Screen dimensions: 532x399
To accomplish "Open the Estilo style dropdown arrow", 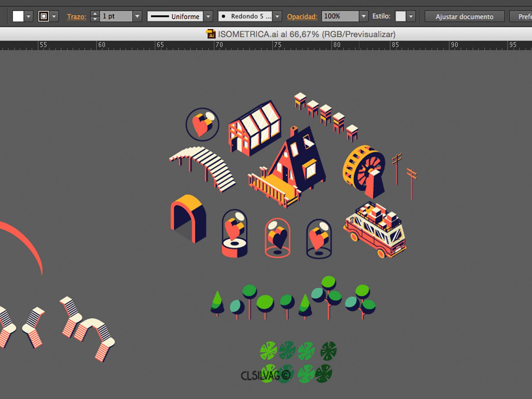I will 411,16.
